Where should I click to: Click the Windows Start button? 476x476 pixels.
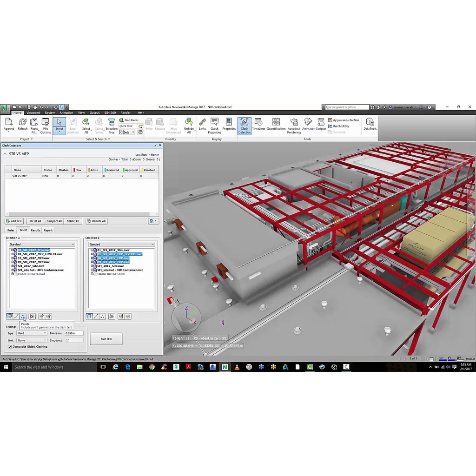[x=6, y=367]
